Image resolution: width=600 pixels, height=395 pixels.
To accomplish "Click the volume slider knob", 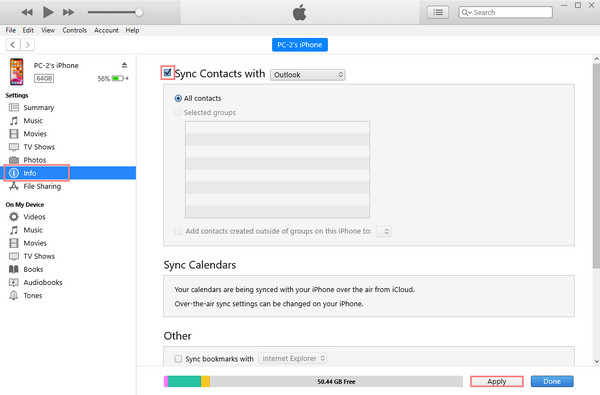I will (x=139, y=12).
